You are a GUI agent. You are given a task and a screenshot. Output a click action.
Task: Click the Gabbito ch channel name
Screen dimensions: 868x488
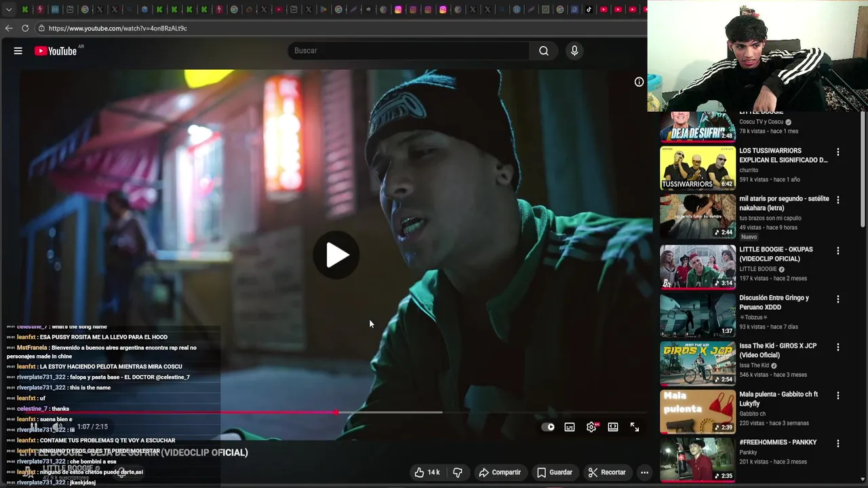(752, 413)
